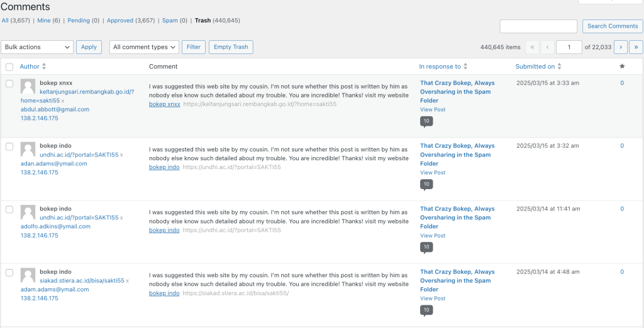Click sort arrows beside In response to
644x328 pixels.
(x=465, y=67)
